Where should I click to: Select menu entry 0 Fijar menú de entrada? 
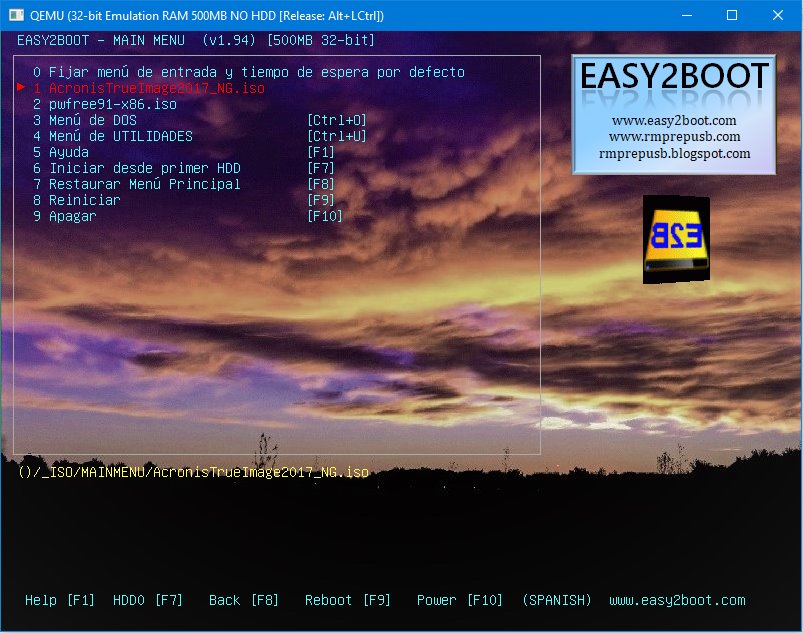tap(249, 72)
